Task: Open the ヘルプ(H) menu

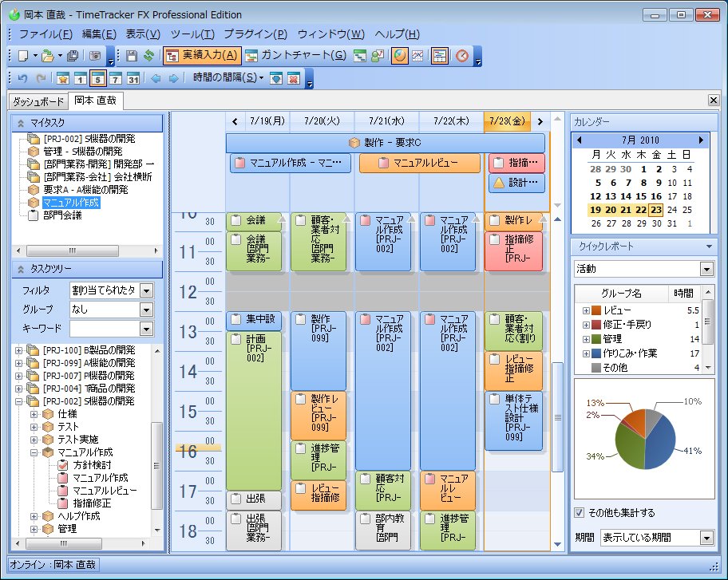Action: pyautogui.click(x=397, y=34)
